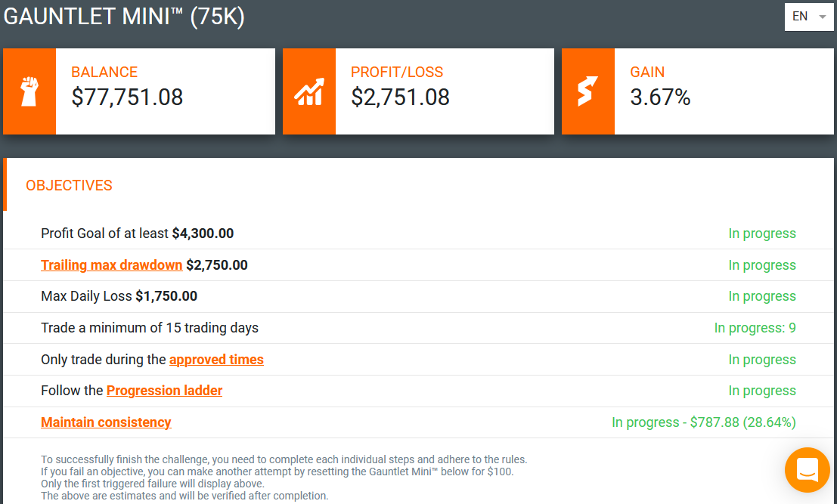
Task: Click the Gain percentage 3.67%
Action: [660, 97]
